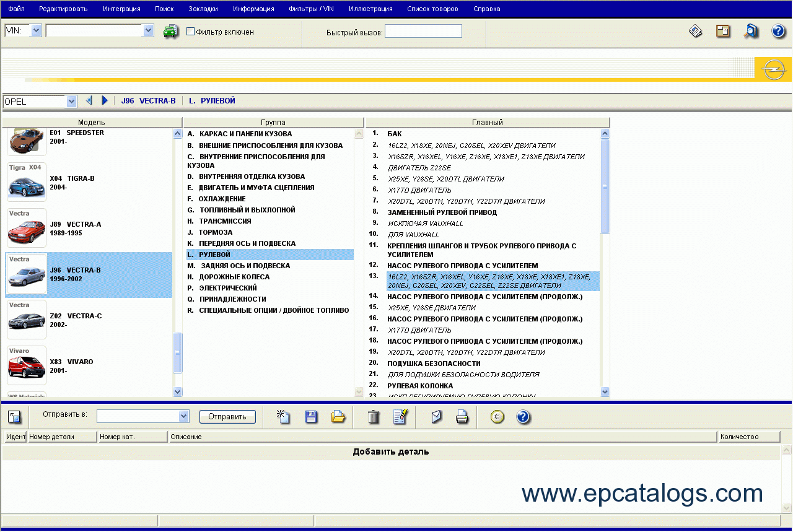Click the trash can delete icon
Image resolution: width=793 pixels, height=532 pixels.
coord(373,417)
